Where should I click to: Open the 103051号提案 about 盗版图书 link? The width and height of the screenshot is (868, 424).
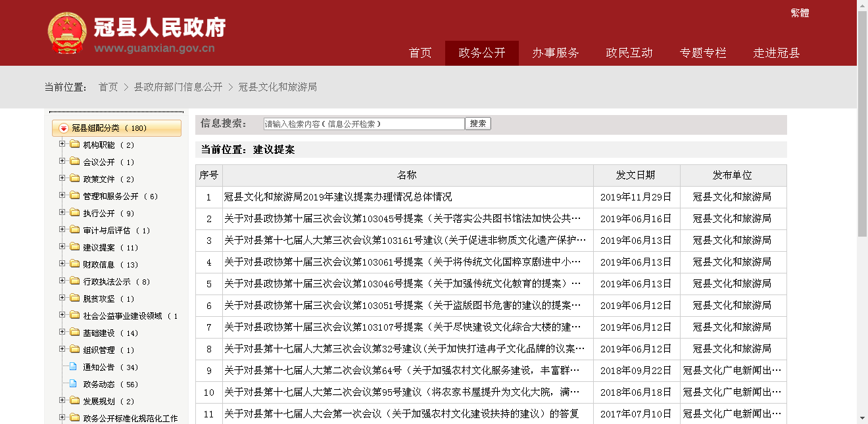pyautogui.click(x=402, y=305)
